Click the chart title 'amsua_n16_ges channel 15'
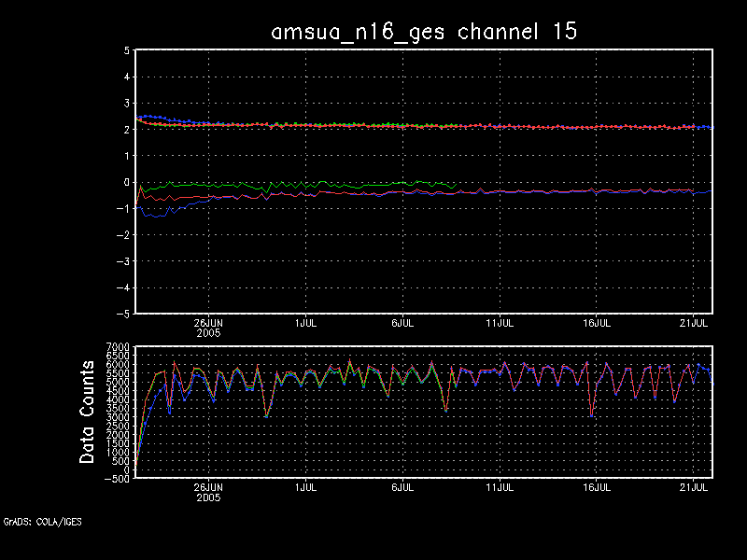The width and height of the screenshot is (747, 560). (x=424, y=31)
